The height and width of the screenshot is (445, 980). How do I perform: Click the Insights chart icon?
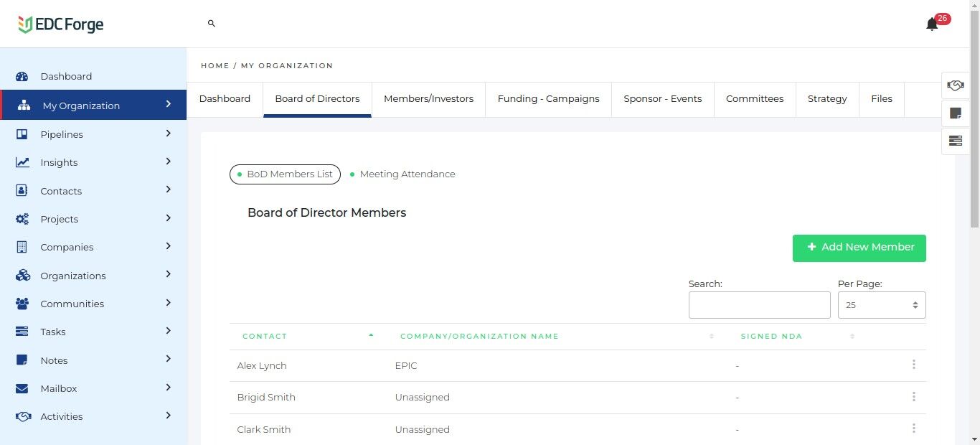click(22, 162)
